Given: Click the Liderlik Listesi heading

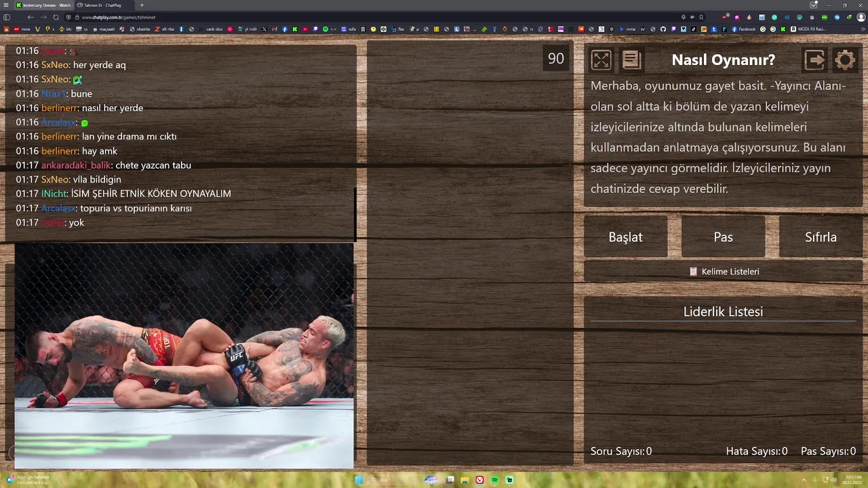Looking at the screenshot, I should 723,312.
